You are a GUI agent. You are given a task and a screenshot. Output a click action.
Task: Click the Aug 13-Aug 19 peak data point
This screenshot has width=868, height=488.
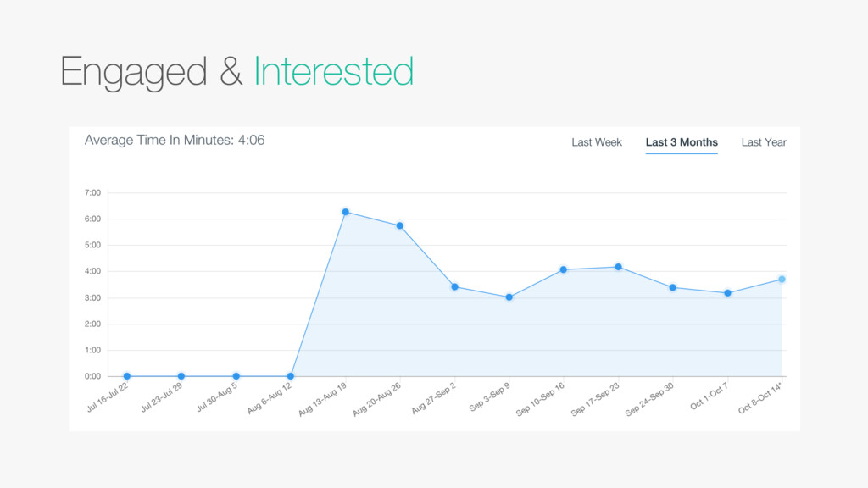(x=346, y=212)
